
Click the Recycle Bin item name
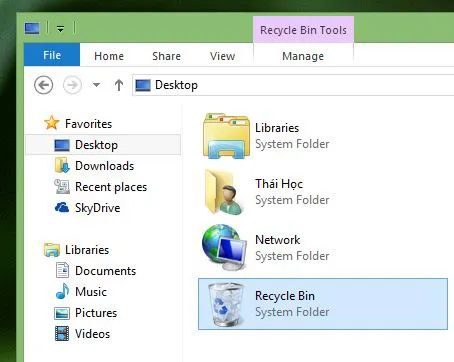tap(285, 296)
